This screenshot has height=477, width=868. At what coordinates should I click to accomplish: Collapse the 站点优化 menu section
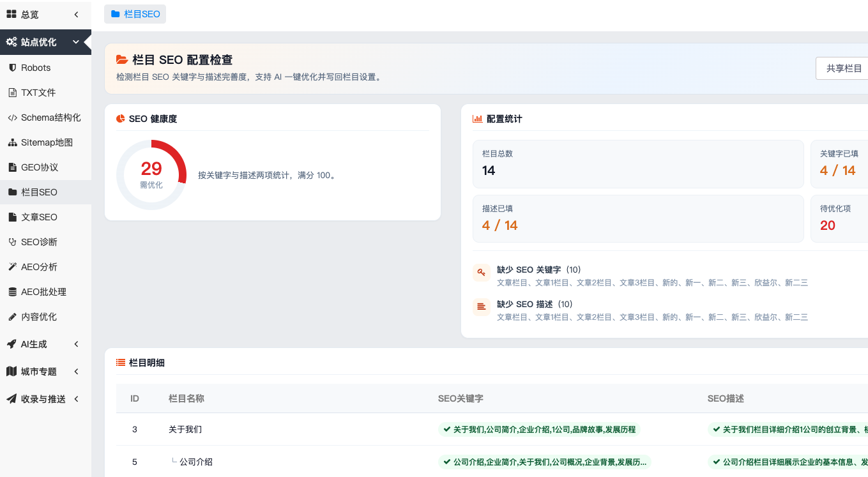coord(45,42)
